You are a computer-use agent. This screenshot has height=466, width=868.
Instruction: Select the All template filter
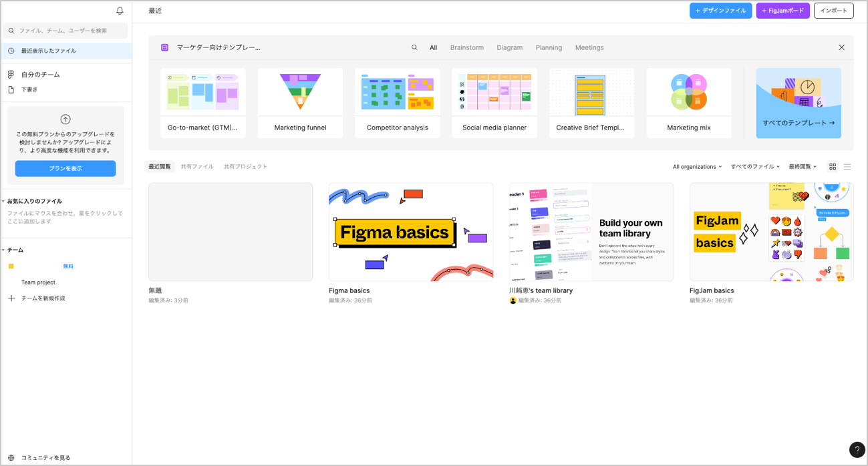pos(434,47)
